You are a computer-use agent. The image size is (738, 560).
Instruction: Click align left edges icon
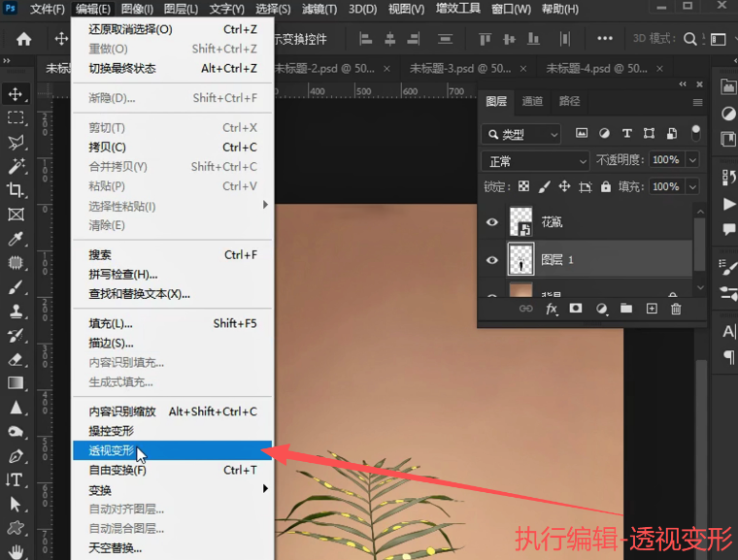tap(366, 39)
